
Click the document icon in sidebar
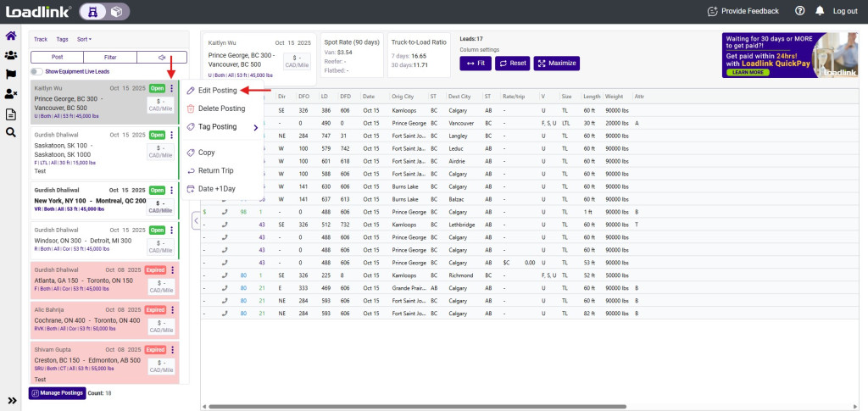[x=11, y=114]
